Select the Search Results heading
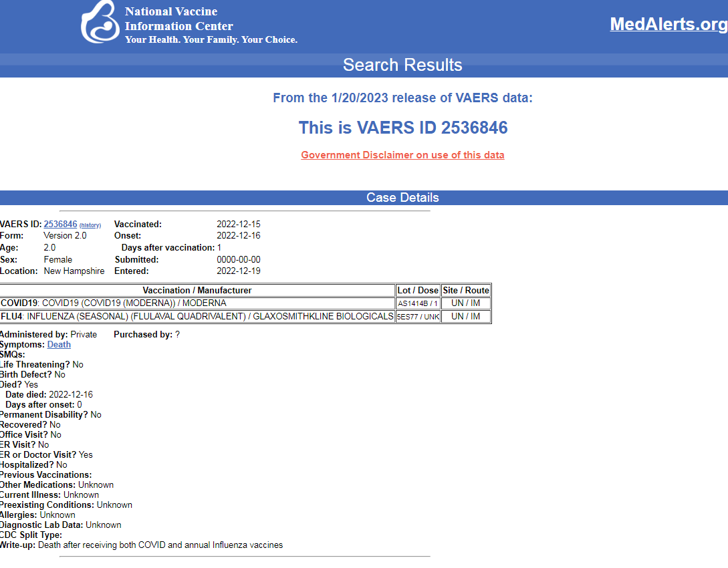 (x=402, y=65)
